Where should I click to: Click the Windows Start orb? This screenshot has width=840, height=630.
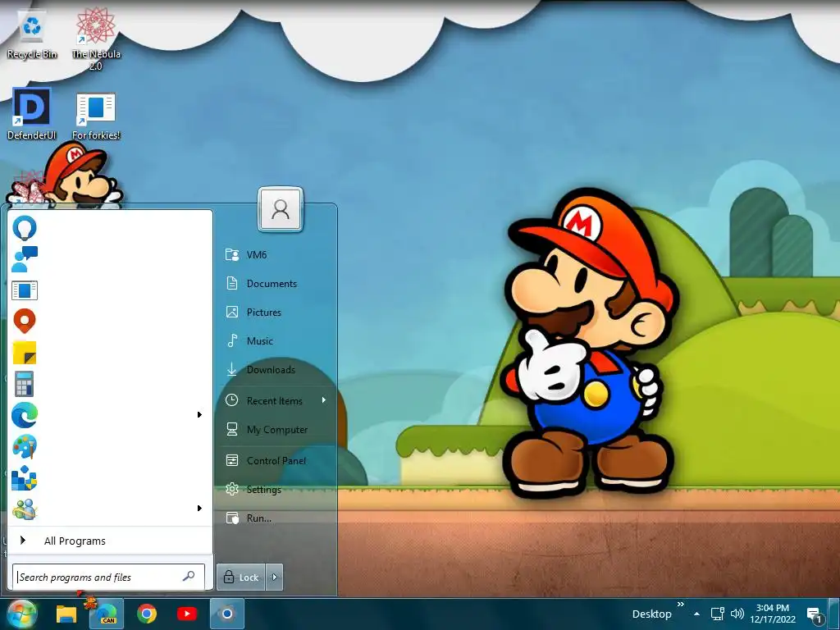point(21,614)
